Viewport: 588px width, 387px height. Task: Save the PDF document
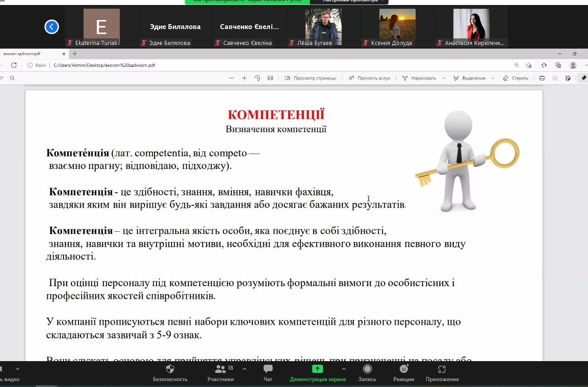point(555,78)
